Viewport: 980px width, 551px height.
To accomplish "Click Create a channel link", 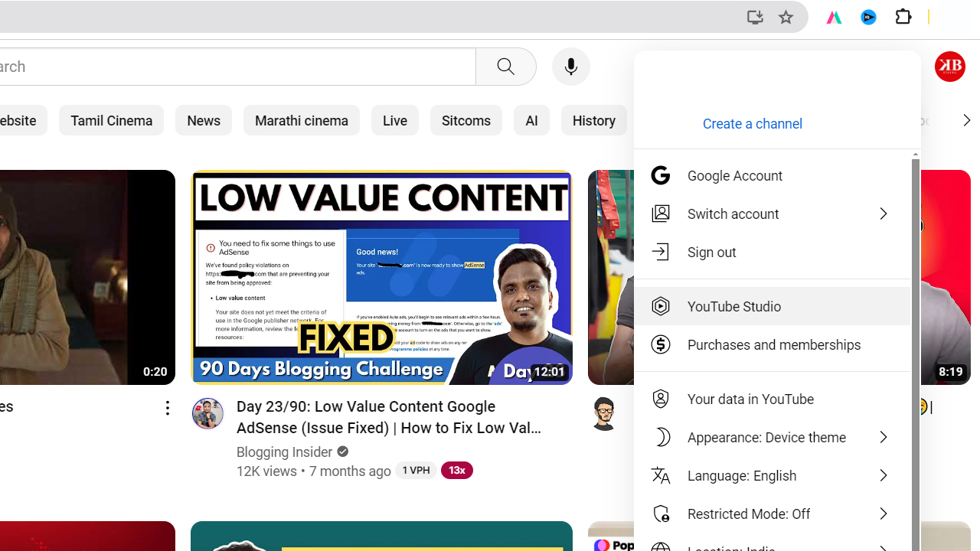I will pos(753,123).
